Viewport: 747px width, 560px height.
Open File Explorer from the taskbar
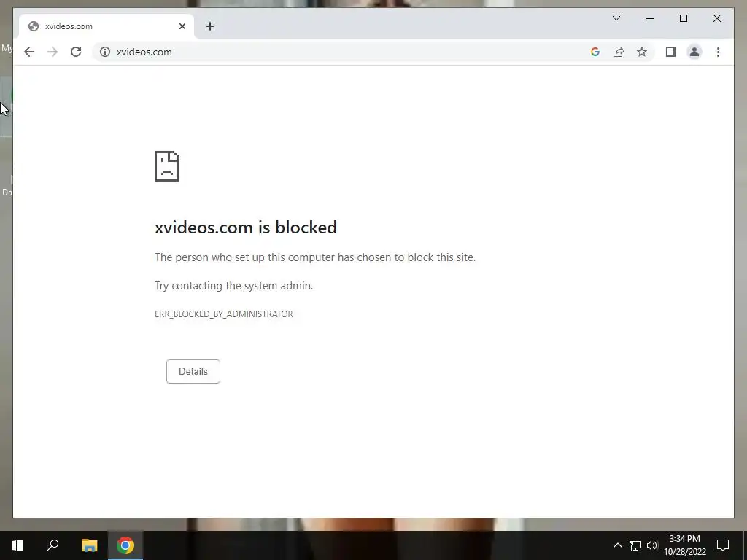89,545
